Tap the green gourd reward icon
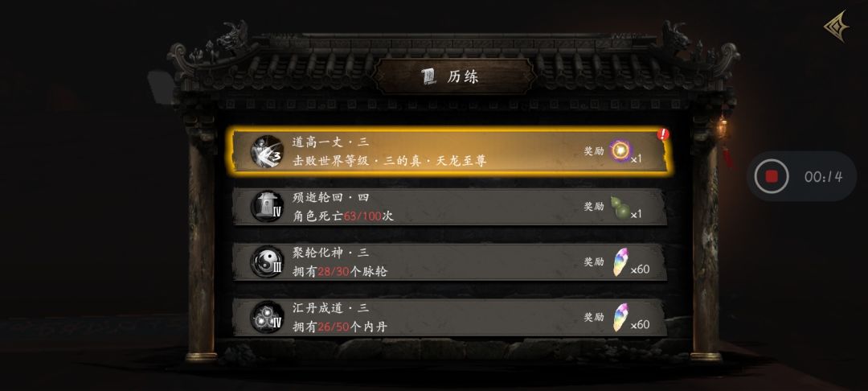 pos(620,207)
